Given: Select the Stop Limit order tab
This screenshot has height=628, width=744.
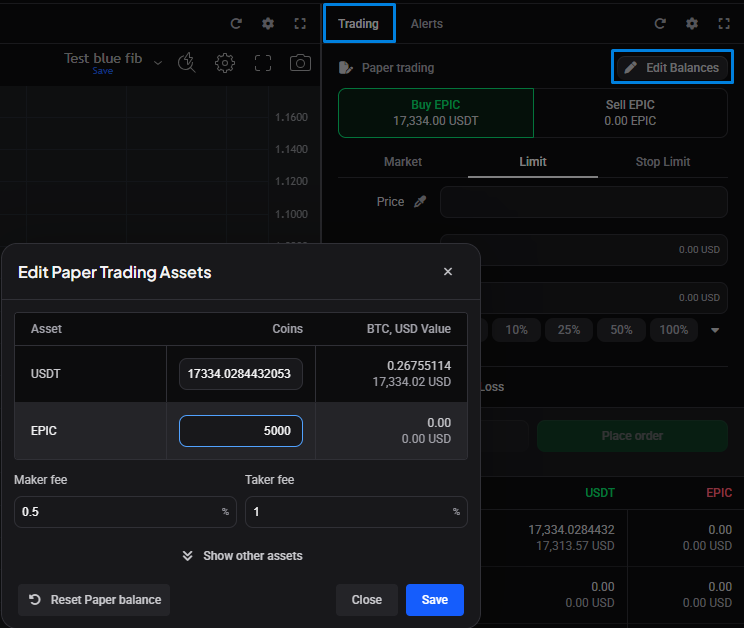Looking at the screenshot, I should tap(662, 162).
